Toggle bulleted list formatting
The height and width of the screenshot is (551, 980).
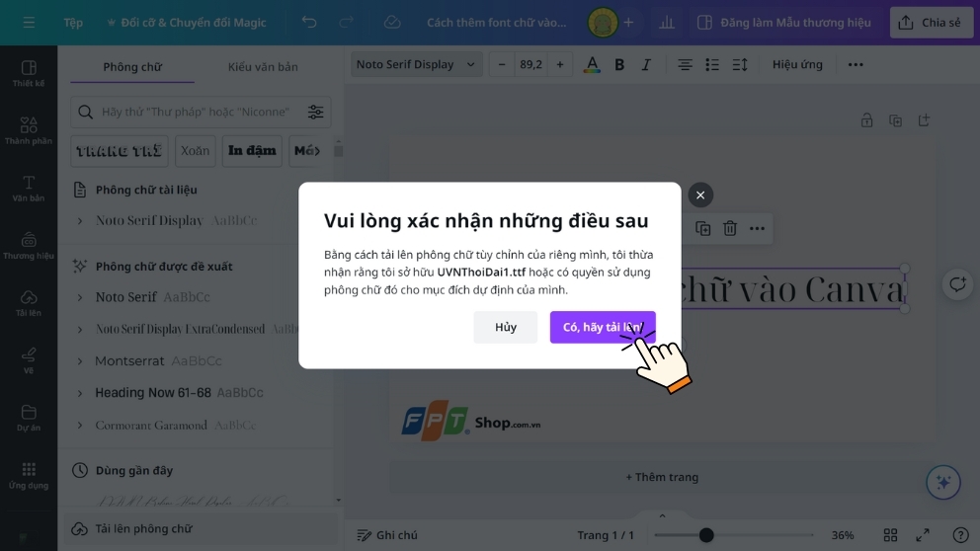712,64
